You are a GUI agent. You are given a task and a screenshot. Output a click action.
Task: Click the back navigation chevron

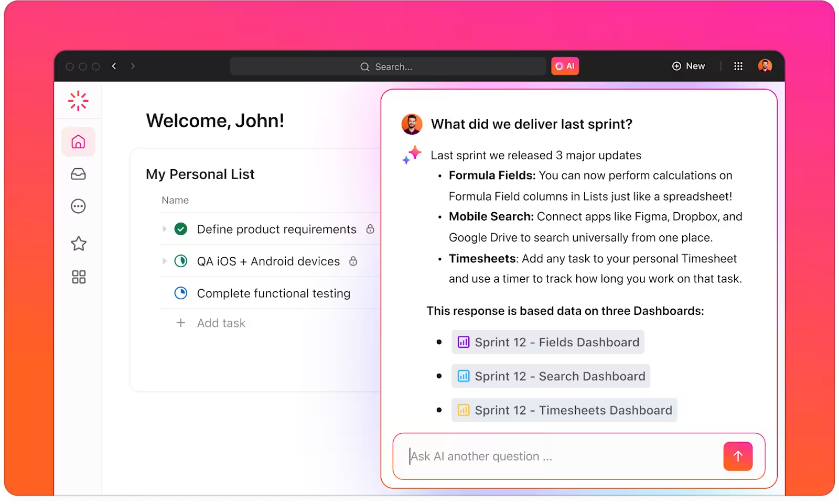point(114,66)
